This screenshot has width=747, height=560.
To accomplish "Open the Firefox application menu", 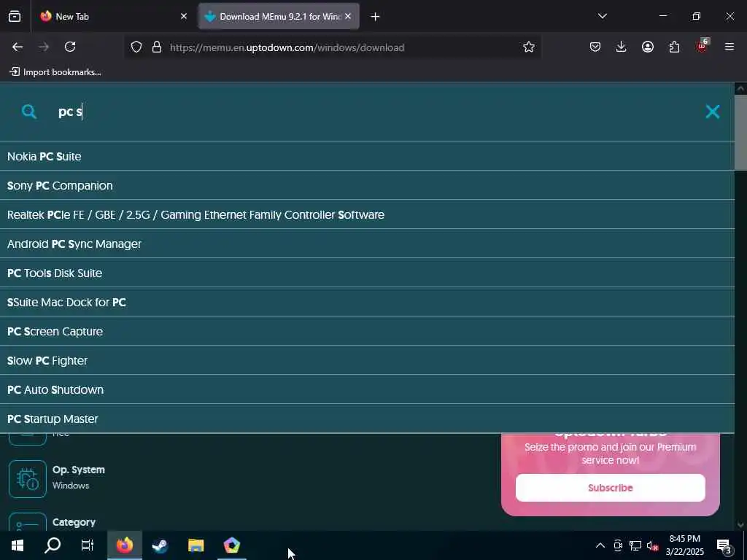I will click(729, 47).
